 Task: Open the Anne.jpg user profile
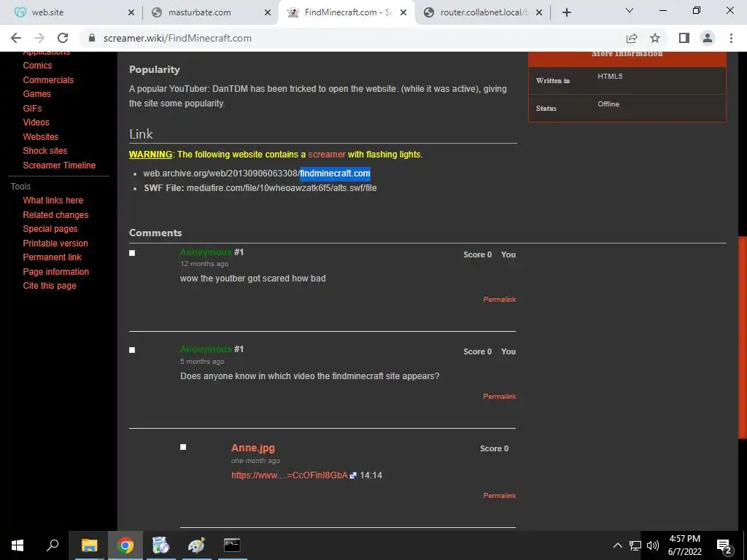(x=253, y=448)
